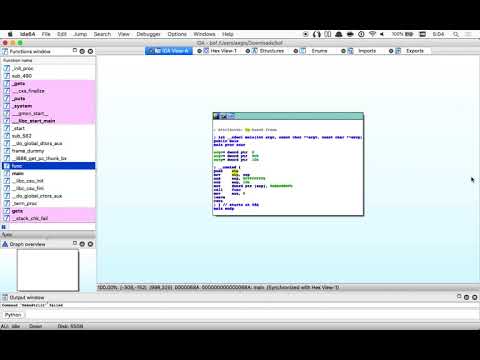The height and width of the screenshot is (360, 480).
Task: Click the 'AU: idle' status bar entry
Action: tap(11, 326)
